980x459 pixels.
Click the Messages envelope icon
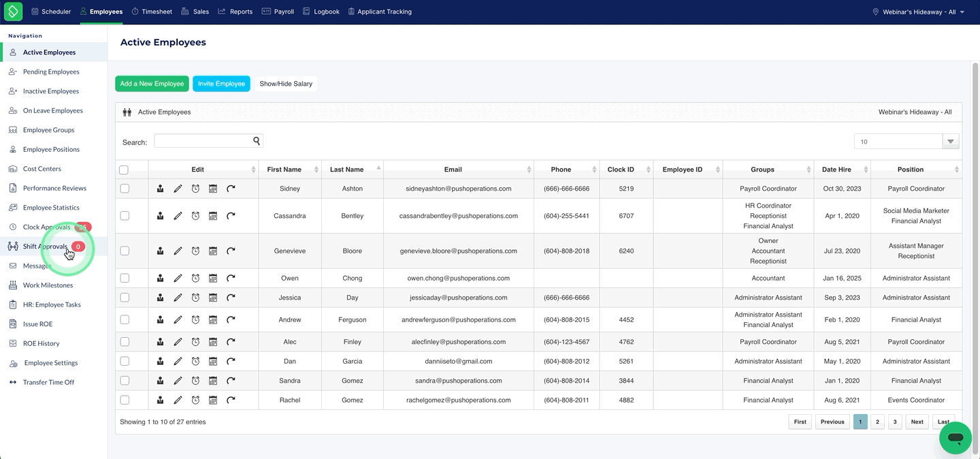coord(13,266)
